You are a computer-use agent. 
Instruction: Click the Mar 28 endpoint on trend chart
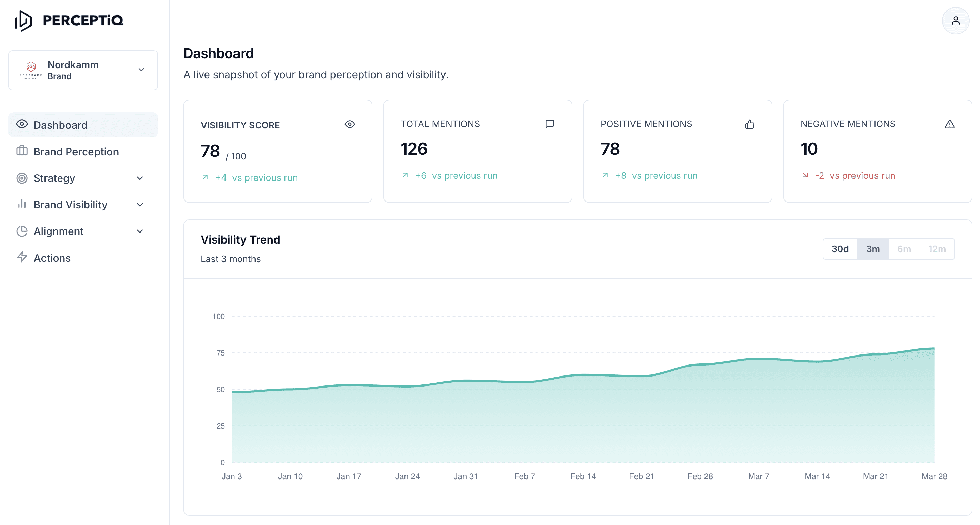934,348
